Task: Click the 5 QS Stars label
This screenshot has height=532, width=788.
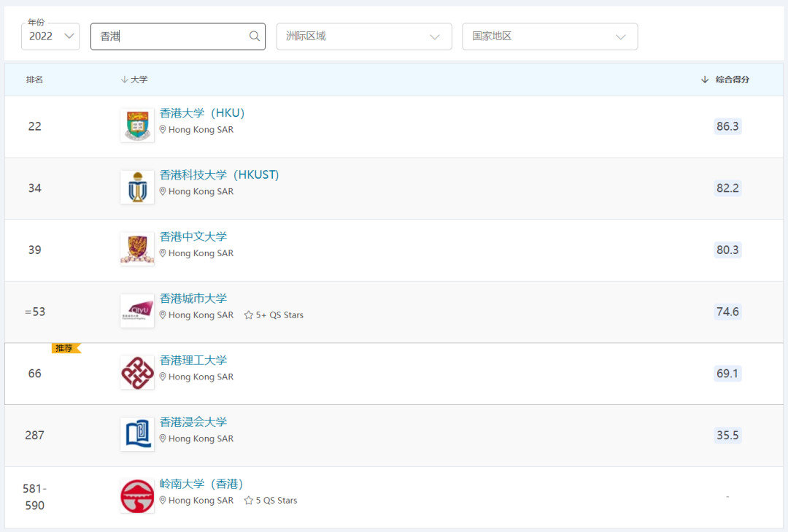Action: click(277, 501)
